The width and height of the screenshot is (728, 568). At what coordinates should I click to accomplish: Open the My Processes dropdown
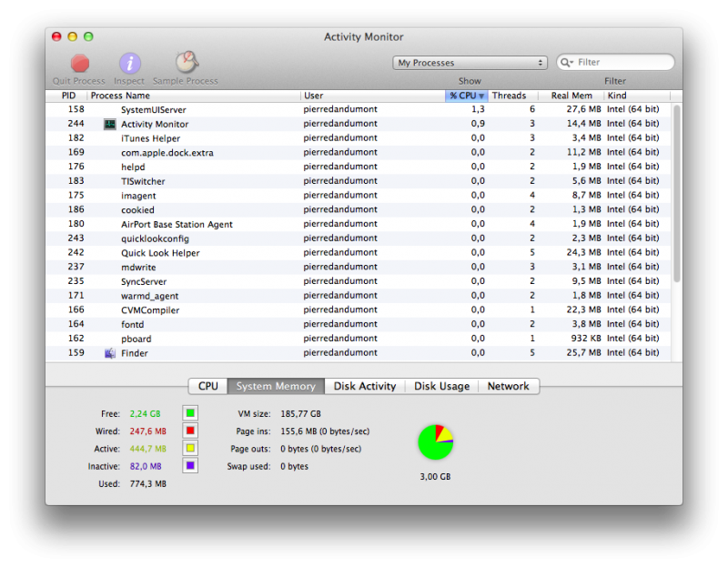click(470, 63)
